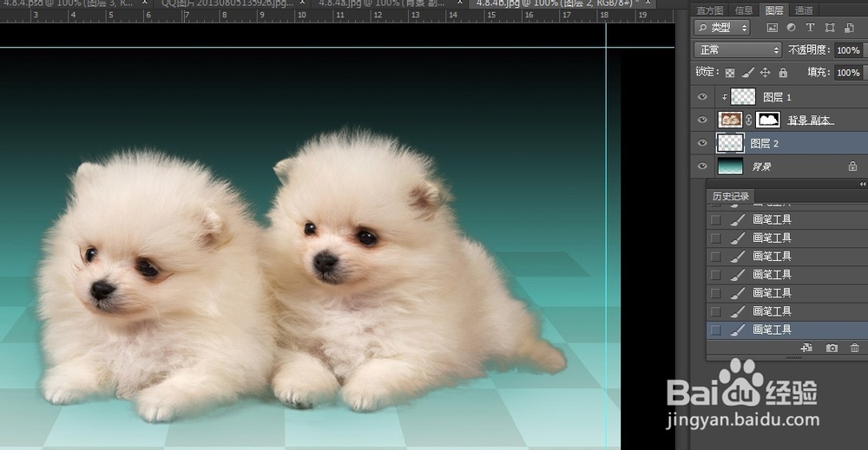868x450 pixels.
Task: Hide 图层 2 layer via eye icon
Action: pos(702,143)
